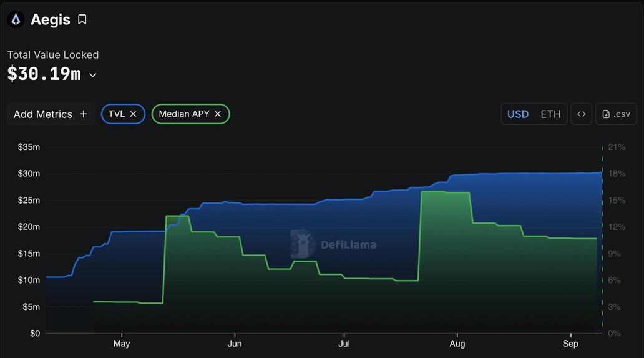Click the $30m y-axis label
This screenshot has height=358, width=644.
coord(29,174)
